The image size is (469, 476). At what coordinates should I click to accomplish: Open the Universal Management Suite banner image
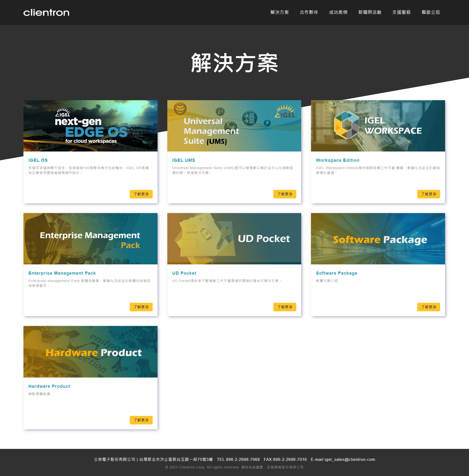234,126
